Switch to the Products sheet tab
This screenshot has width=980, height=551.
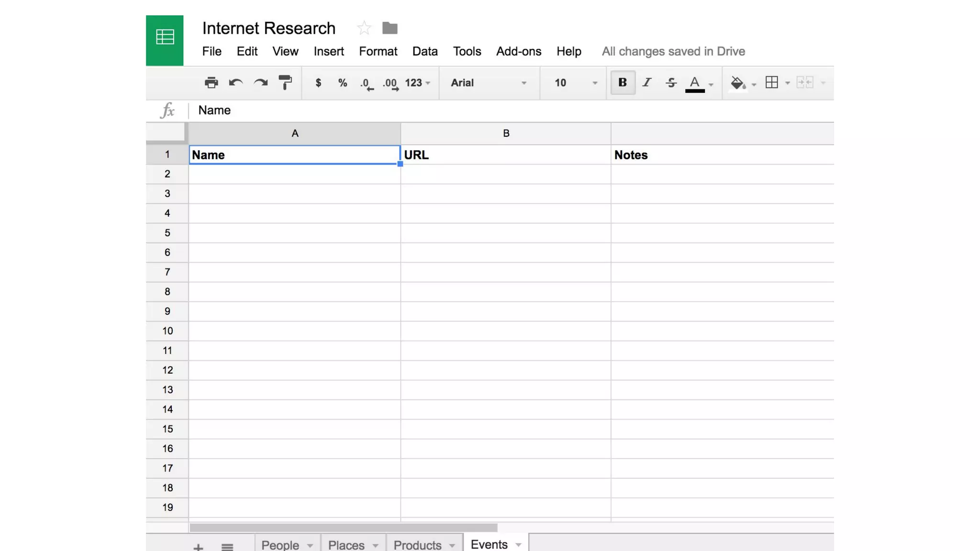417,545
